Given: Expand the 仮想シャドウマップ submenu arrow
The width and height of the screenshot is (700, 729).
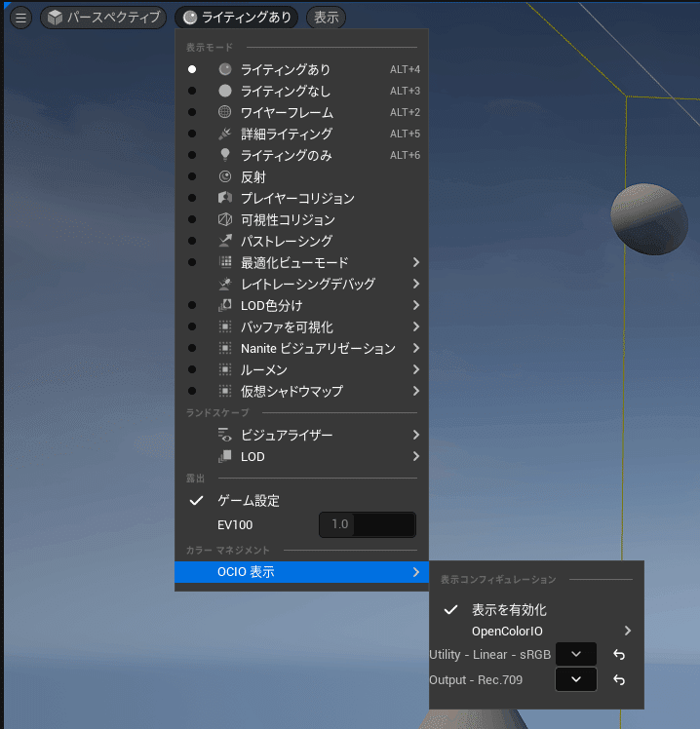Looking at the screenshot, I should pos(416,391).
